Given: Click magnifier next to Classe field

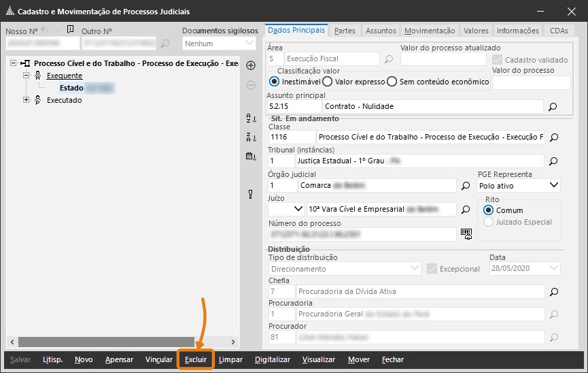Looking at the screenshot, I should pyautogui.click(x=553, y=137).
